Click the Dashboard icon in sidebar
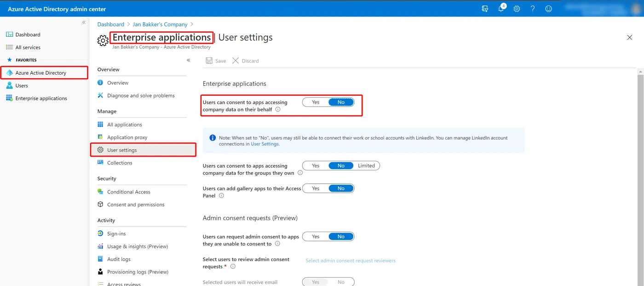 coord(9,35)
